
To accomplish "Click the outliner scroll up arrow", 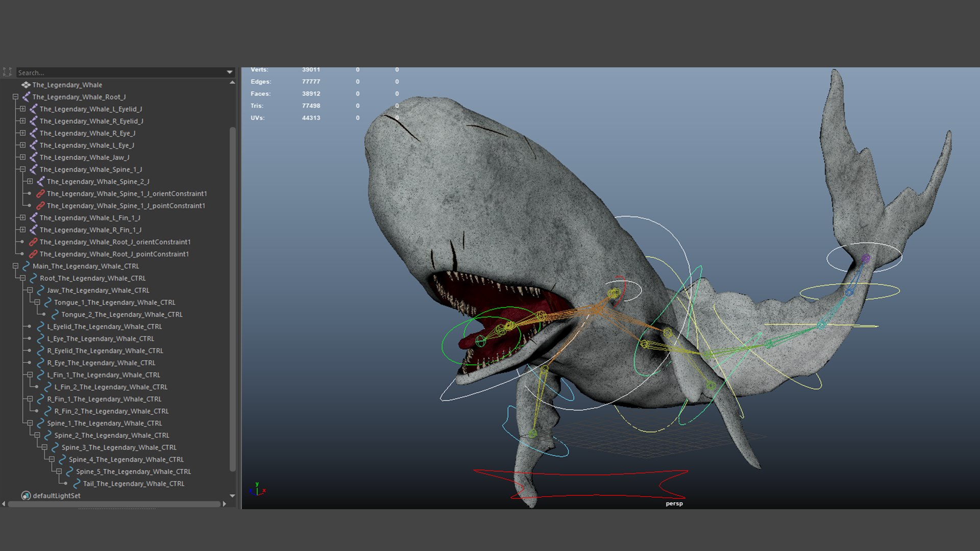I will tap(232, 83).
